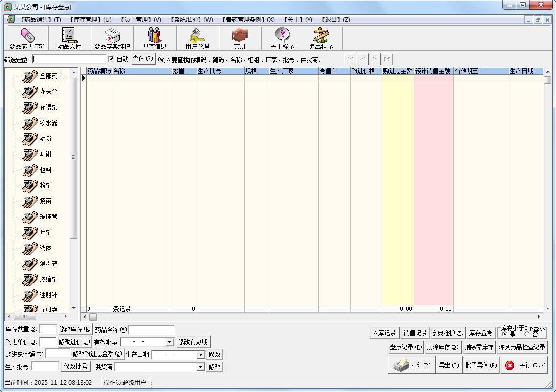556x392 pixels.
Task: Select 疫苗 in the category tree
Action: (x=45, y=201)
